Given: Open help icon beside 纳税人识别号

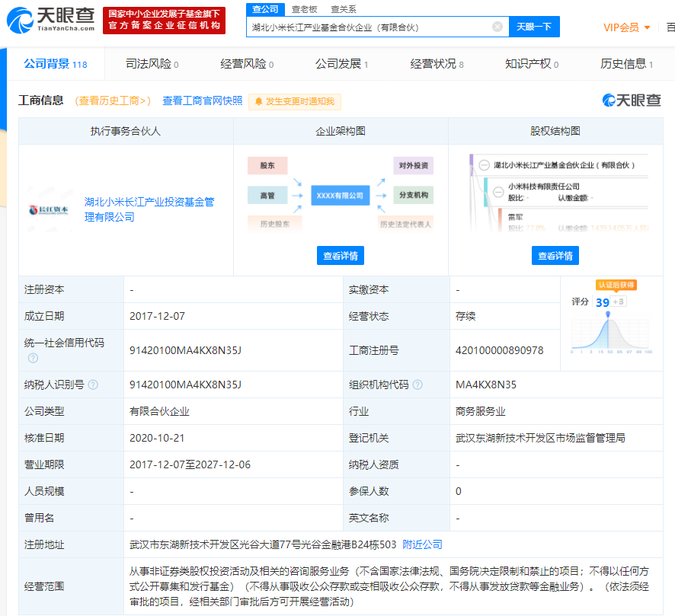Looking at the screenshot, I should coord(93,385).
